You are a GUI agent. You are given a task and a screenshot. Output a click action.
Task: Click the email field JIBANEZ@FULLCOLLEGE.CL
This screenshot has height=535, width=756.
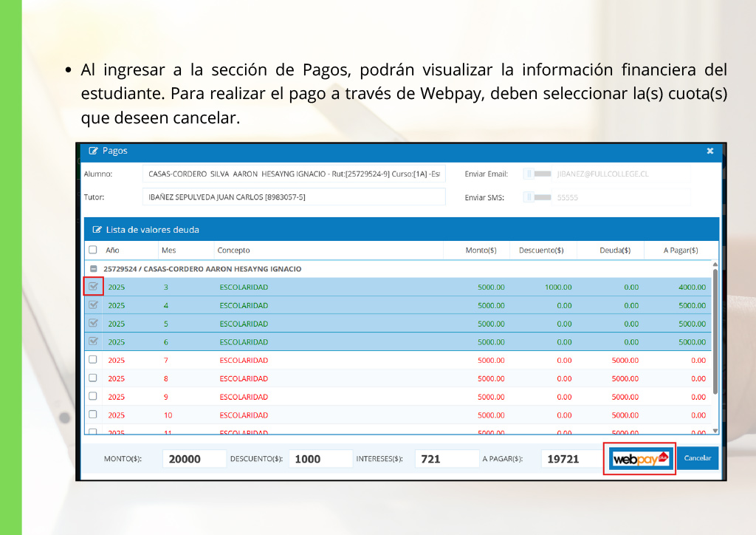point(622,174)
